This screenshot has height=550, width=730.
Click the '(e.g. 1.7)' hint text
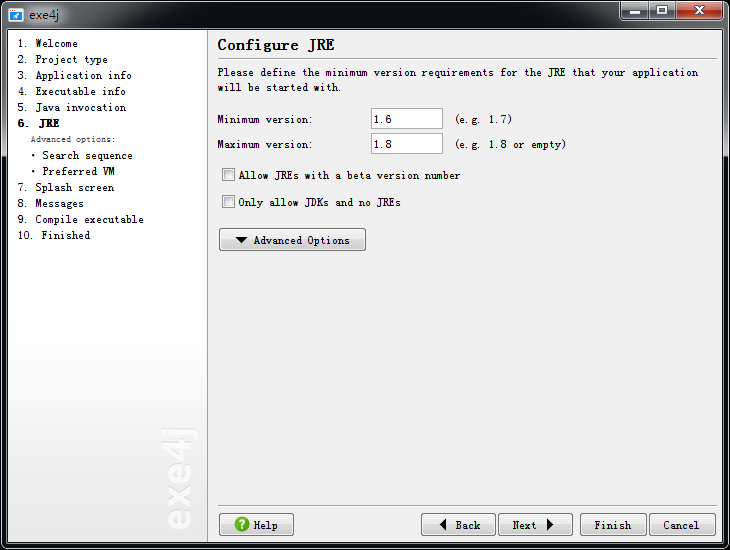tap(484, 120)
